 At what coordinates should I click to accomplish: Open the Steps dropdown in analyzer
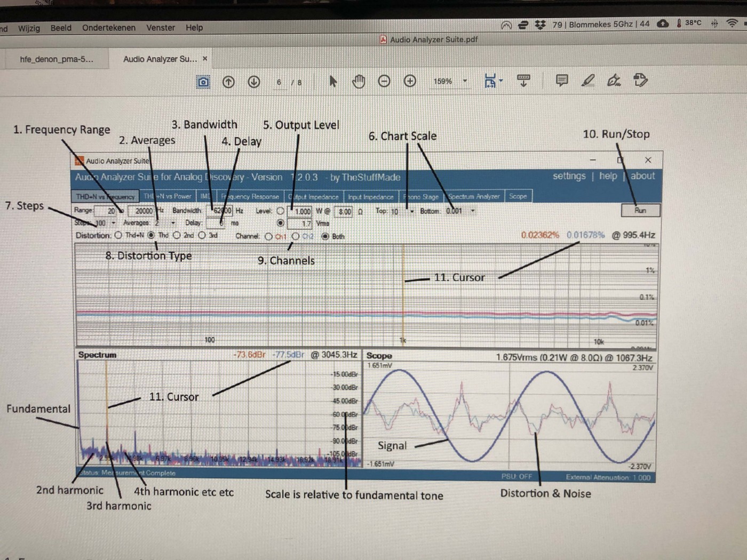113,223
